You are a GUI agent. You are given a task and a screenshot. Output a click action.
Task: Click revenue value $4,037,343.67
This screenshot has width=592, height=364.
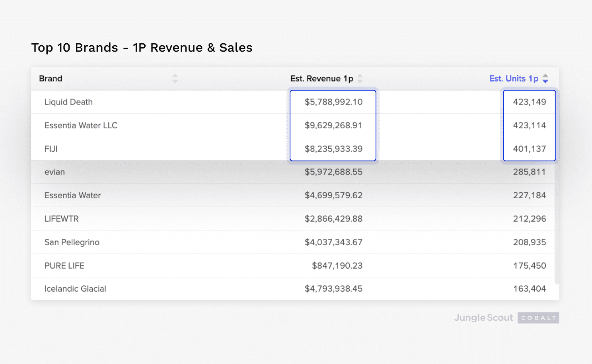pyautogui.click(x=333, y=242)
